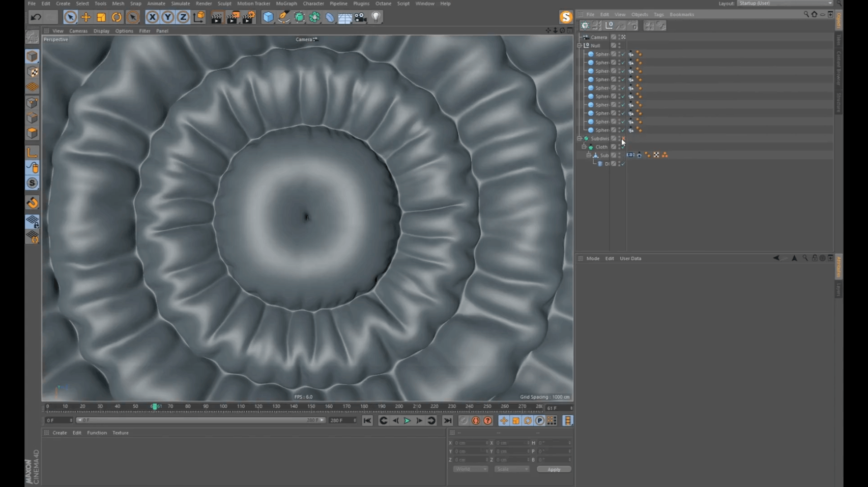The image size is (868, 487).
Task: Collapse the Cloth object tree
Action: tap(584, 147)
